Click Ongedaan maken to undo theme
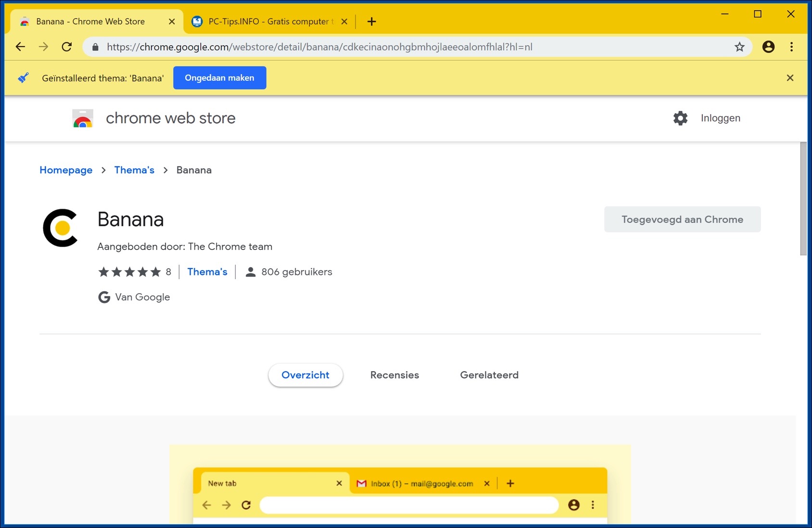This screenshot has width=812, height=528. pos(219,78)
